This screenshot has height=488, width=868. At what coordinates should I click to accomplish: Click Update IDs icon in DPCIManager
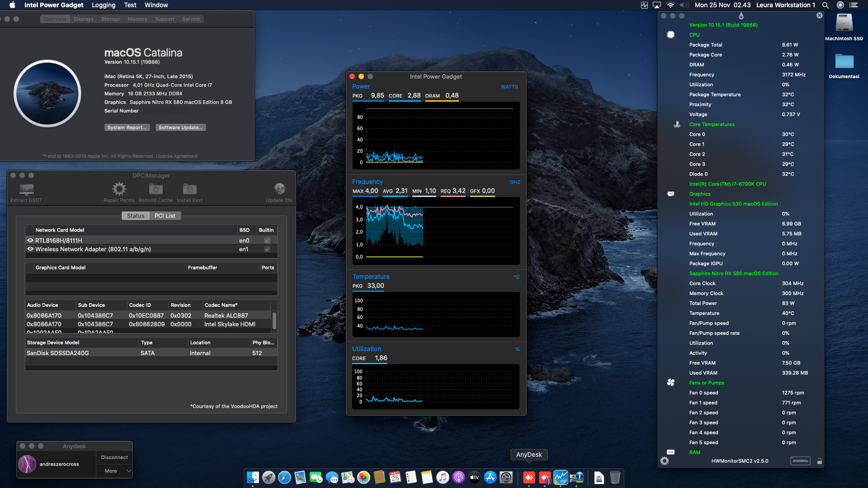tap(279, 189)
